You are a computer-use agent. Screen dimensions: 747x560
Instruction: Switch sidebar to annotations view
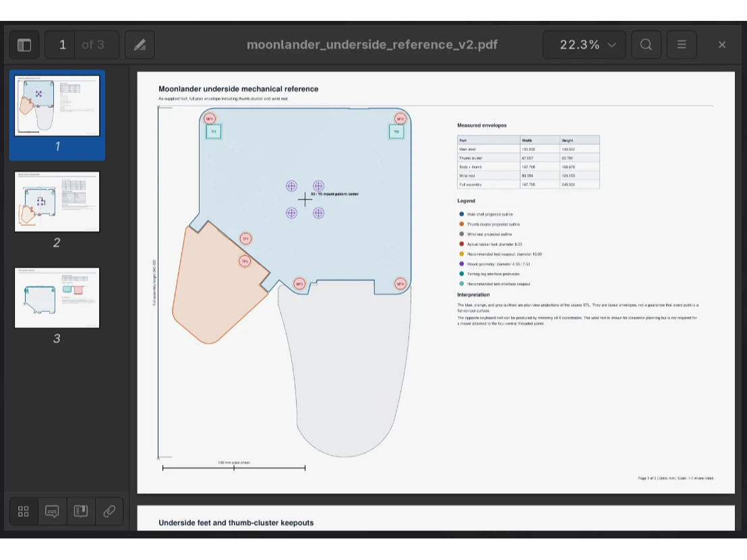coord(52,511)
